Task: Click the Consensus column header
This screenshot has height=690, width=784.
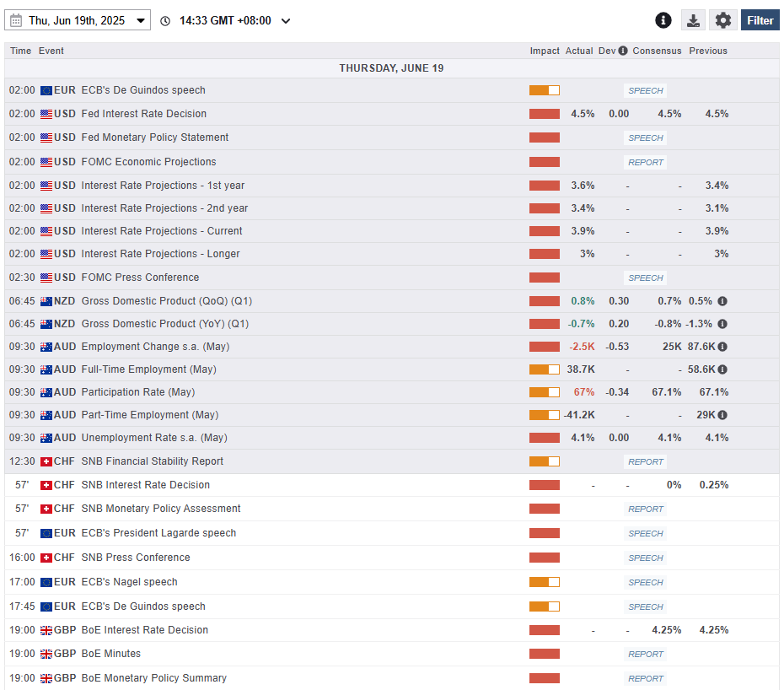Action: click(x=657, y=51)
